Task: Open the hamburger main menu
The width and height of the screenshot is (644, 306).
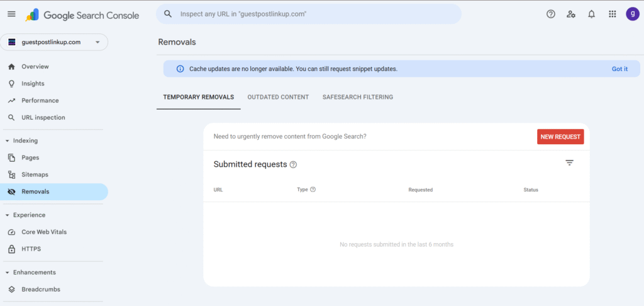Action: click(11, 14)
